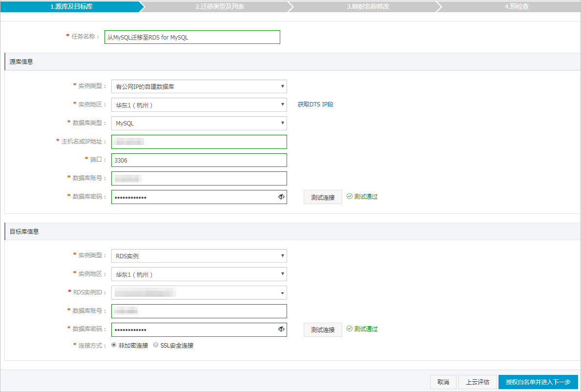Expand RDS实例ID dropdown
Image resolution: width=581 pixels, height=392 pixels.
tap(199, 292)
